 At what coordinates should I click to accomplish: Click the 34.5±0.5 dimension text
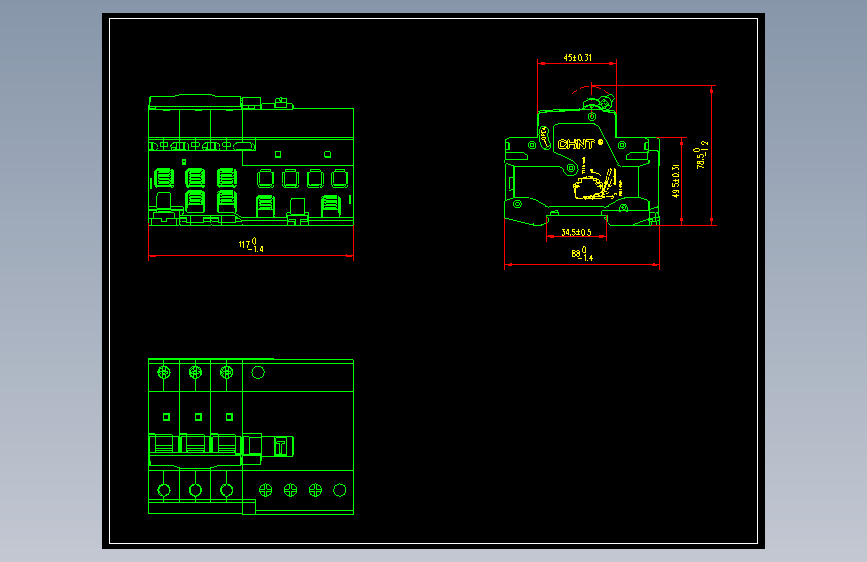(x=576, y=232)
